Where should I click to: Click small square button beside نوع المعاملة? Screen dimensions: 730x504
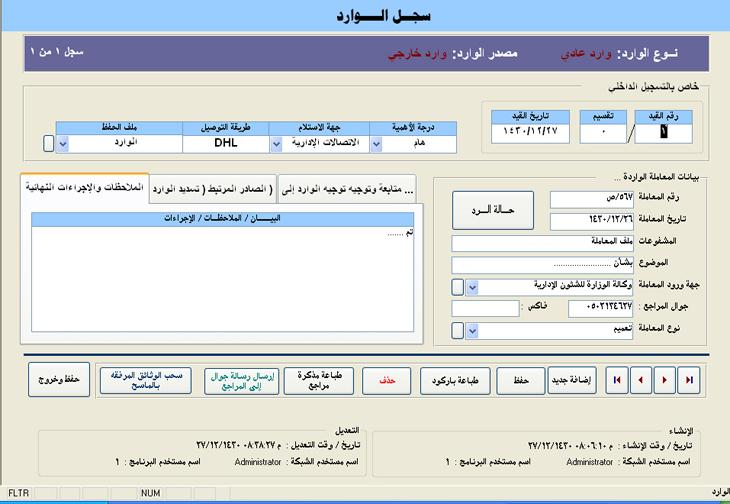[458, 330]
